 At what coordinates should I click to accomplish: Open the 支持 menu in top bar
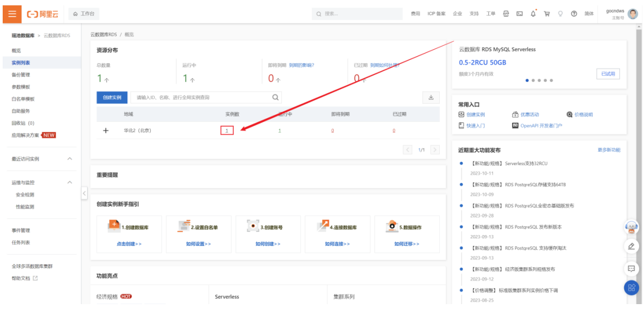point(474,14)
